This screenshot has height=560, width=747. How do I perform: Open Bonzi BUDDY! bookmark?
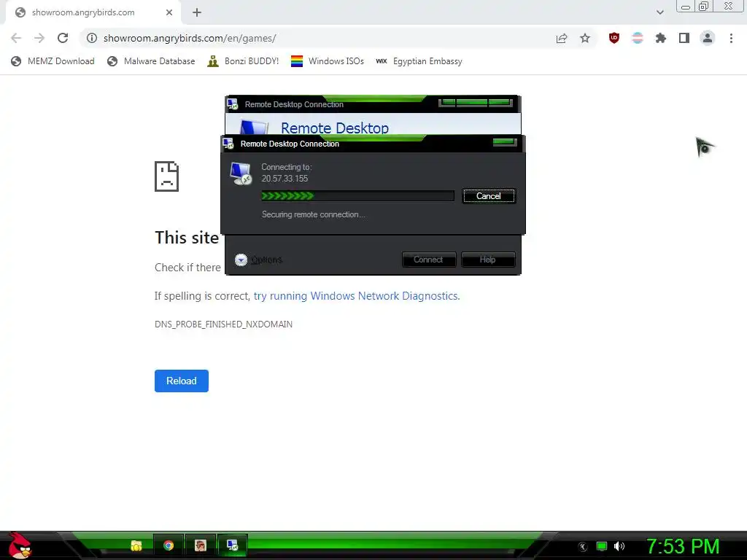pyautogui.click(x=243, y=61)
